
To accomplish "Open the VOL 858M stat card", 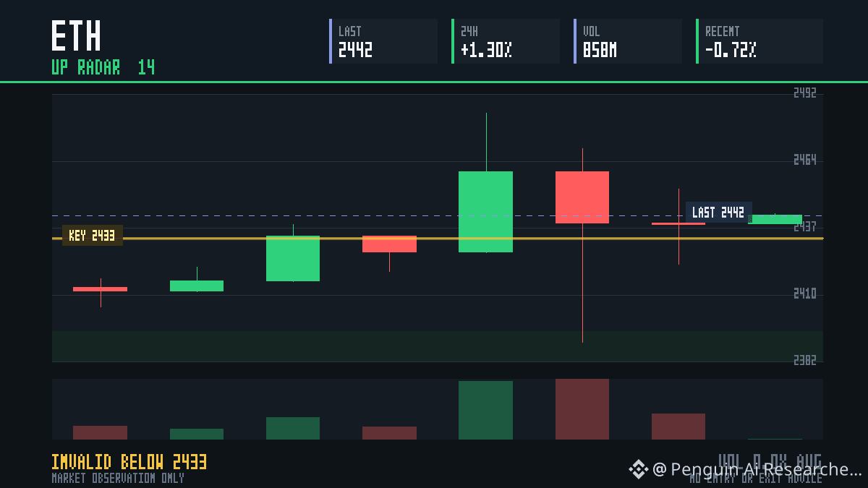I will 628,41.
